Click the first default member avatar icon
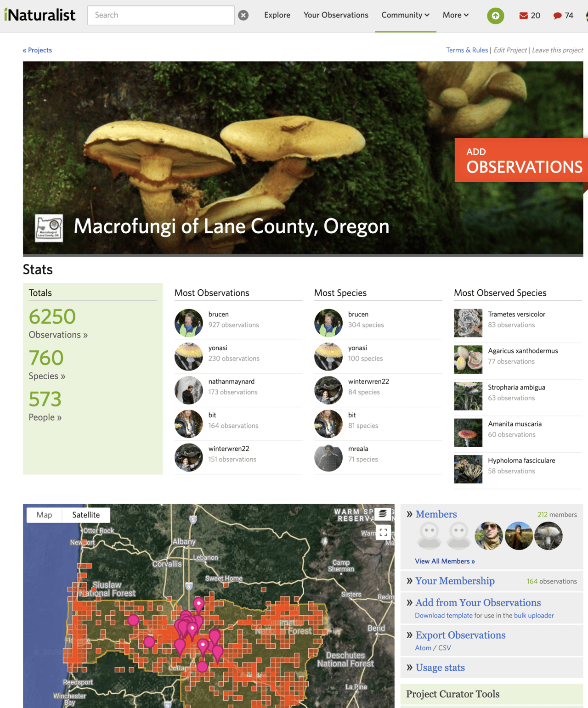 [430, 536]
